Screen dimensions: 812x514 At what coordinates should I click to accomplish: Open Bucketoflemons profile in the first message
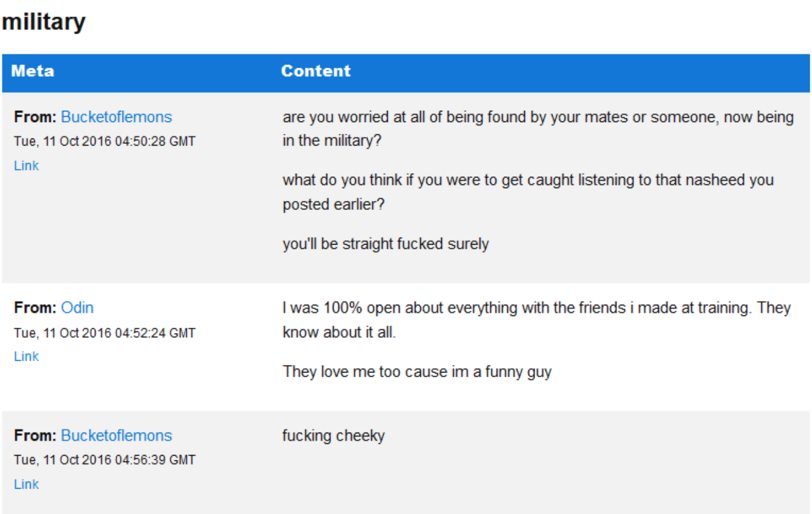117,117
